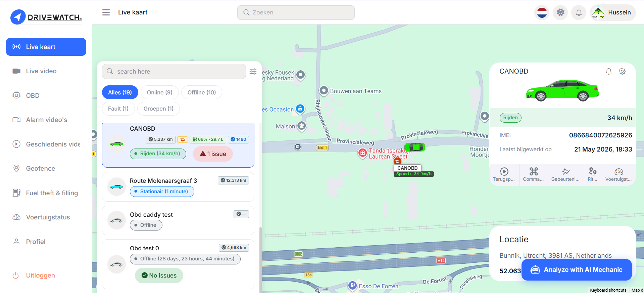
Task: Open Commando's action button
Action: coord(533,174)
